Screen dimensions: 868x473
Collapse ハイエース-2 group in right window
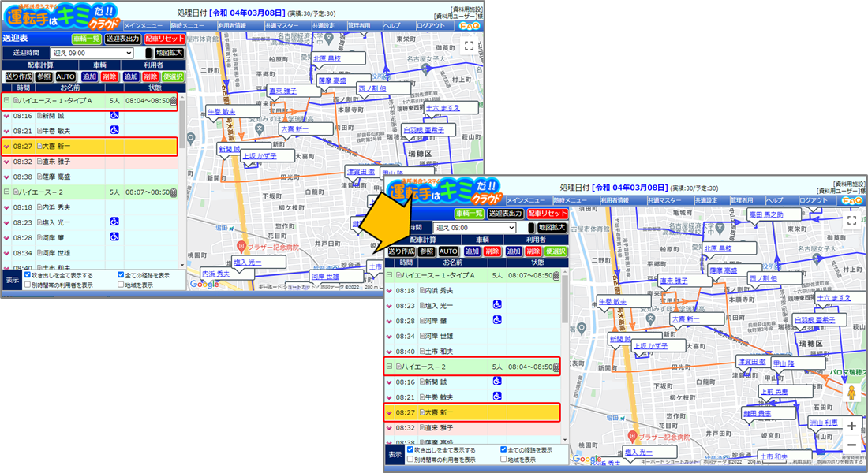click(x=389, y=367)
